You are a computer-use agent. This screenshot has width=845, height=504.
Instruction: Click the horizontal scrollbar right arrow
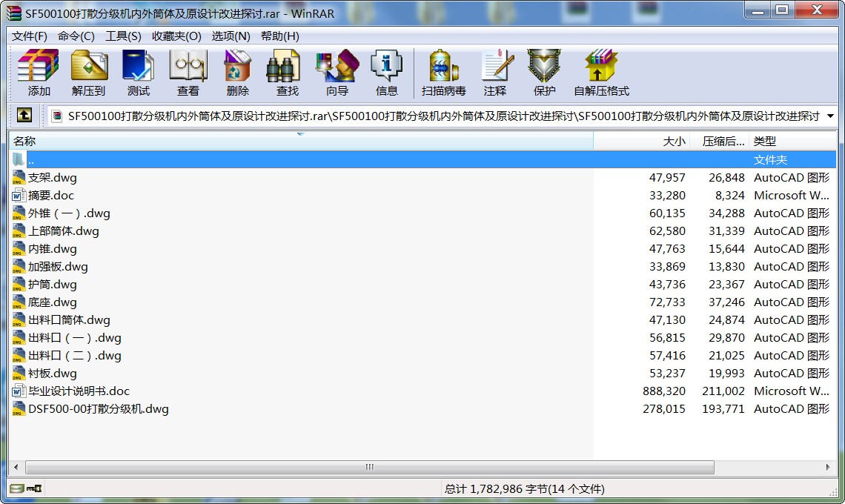830,468
